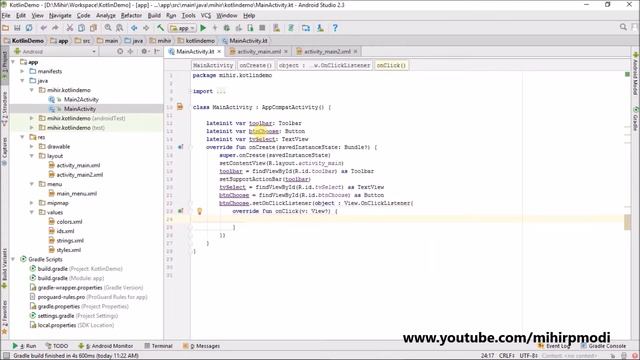Screen dimensions: 640x360
Task: Navigate Forward with the right arrow icon
Action: [146, 28]
